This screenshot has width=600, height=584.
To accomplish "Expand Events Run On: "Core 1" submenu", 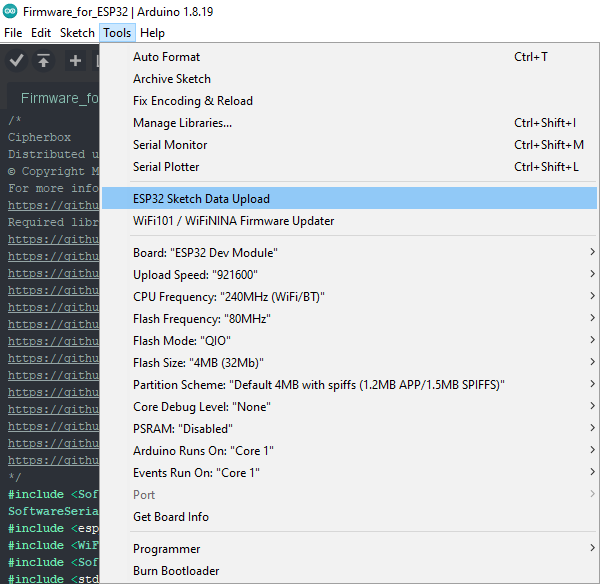I will (x=349, y=473).
